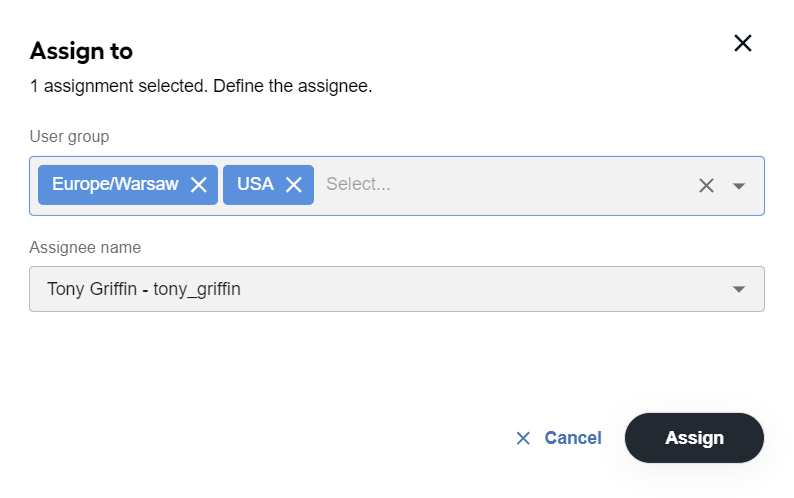Expand the User group dropdown arrow
The height and width of the screenshot is (498, 794).
click(739, 186)
